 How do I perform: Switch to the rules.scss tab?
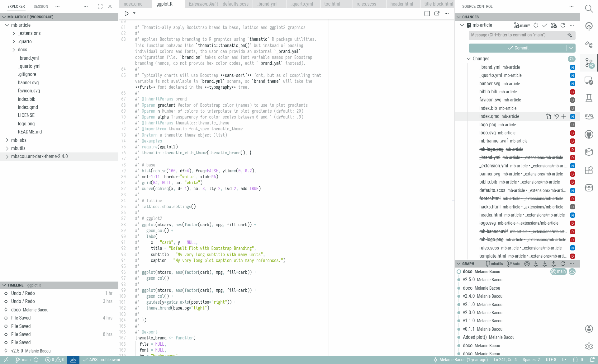[366, 4]
